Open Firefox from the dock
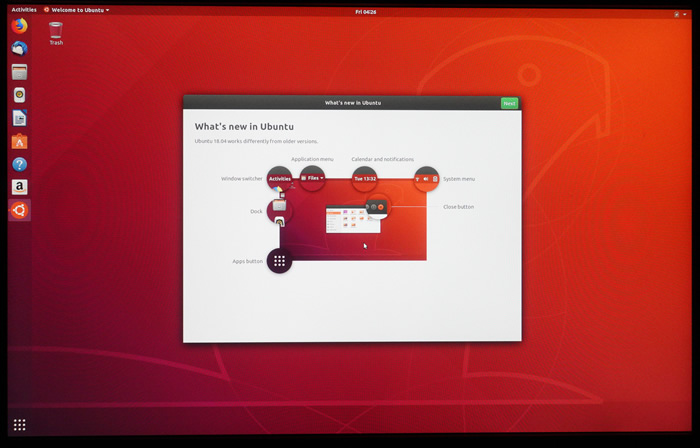This screenshot has height=448, width=700. (19, 26)
